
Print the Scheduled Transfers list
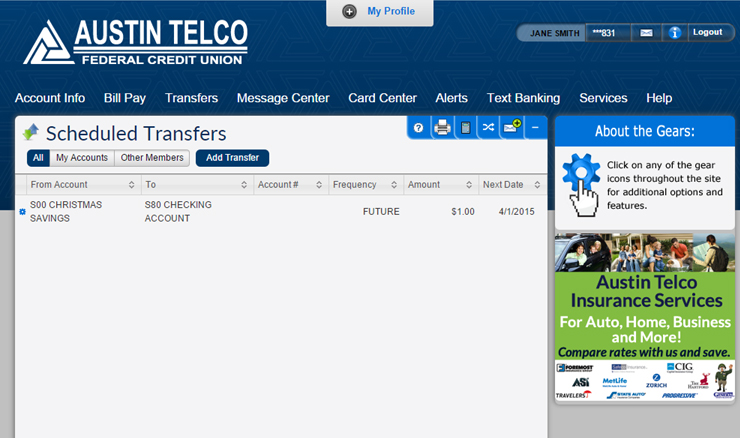pyautogui.click(x=442, y=127)
